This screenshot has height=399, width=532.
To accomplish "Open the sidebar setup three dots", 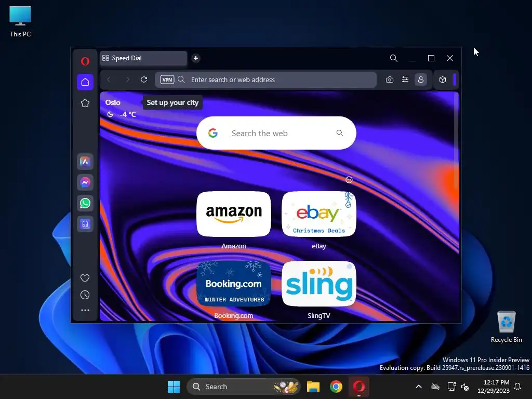I will tap(85, 310).
